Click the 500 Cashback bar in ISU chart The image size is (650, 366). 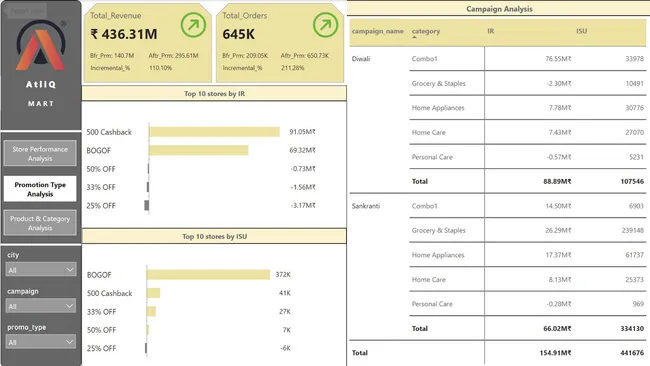(x=153, y=293)
